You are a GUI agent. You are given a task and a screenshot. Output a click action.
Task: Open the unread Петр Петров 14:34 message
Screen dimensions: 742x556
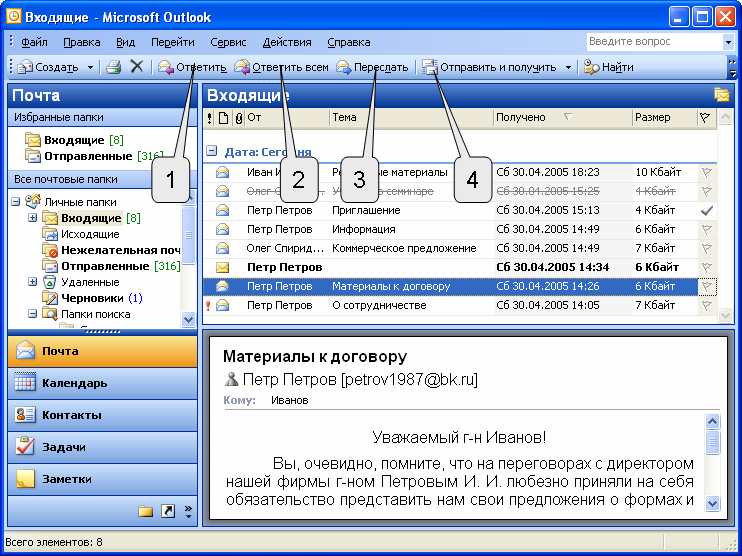pyautogui.click(x=460, y=267)
